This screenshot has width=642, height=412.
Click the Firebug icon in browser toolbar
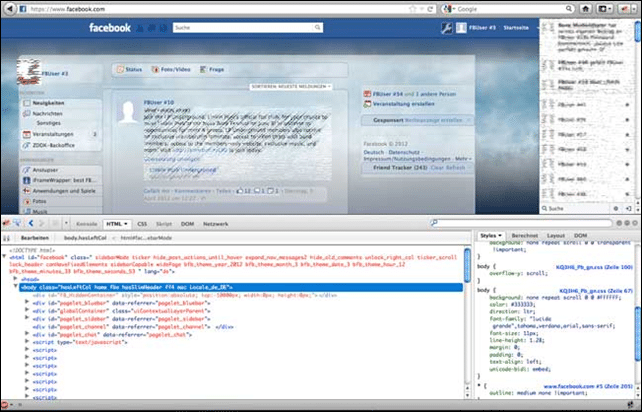(624, 9)
